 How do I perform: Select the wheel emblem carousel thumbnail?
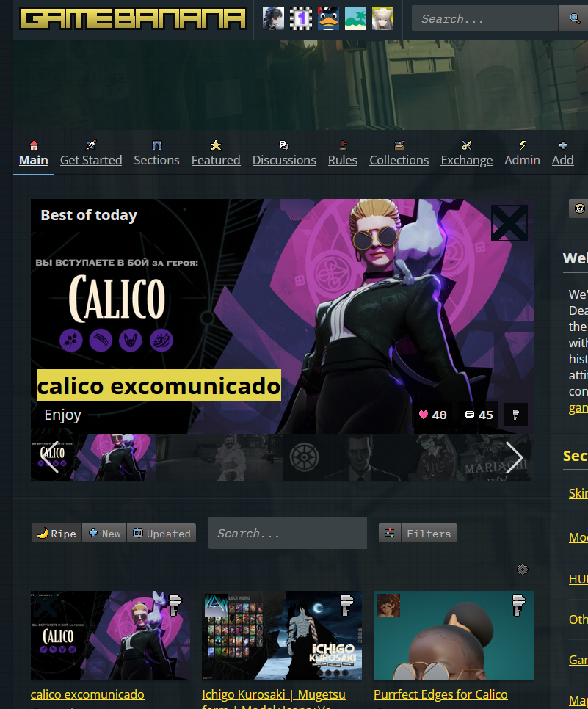click(345, 457)
